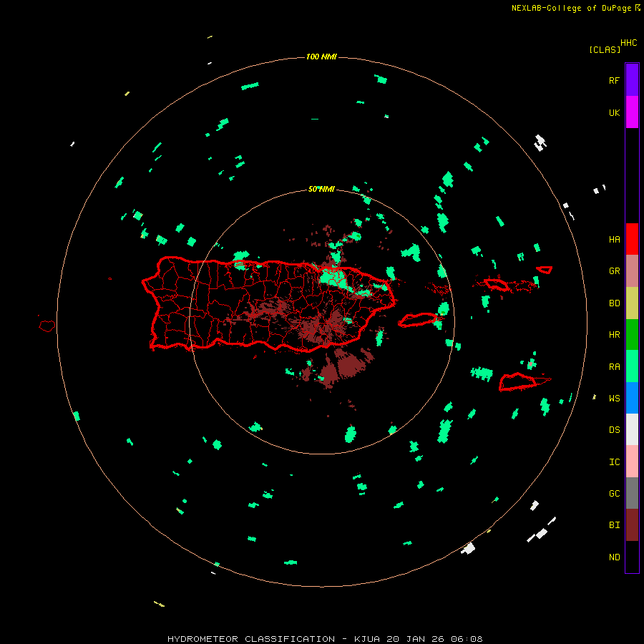644x644 pixels.
Task: Click the BD legend label
Action: [614, 303]
